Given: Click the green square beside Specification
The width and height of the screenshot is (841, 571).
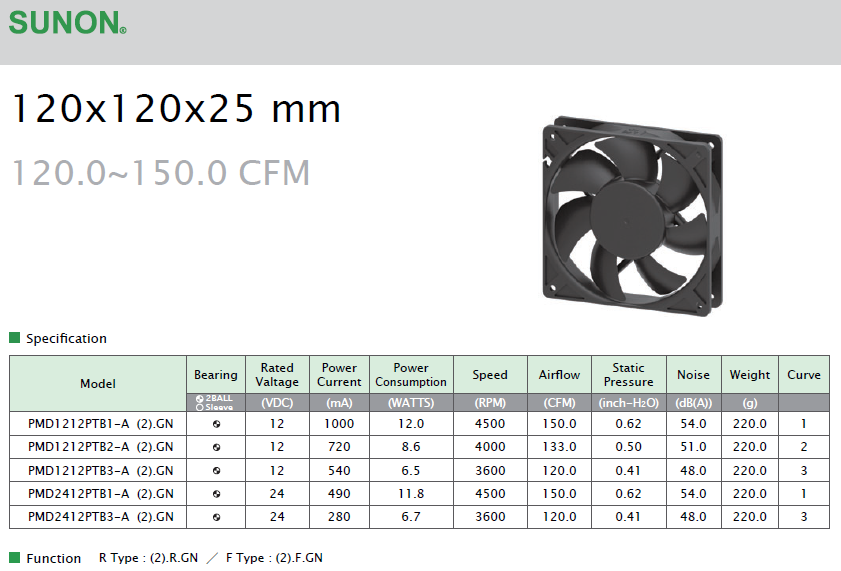Looking at the screenshot, I should [14, 338].
